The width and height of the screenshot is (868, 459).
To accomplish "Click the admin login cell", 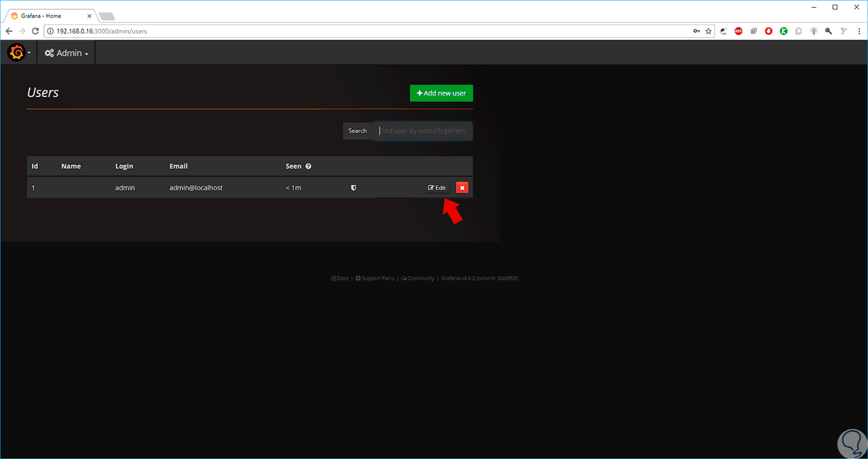I will (125, 188).
